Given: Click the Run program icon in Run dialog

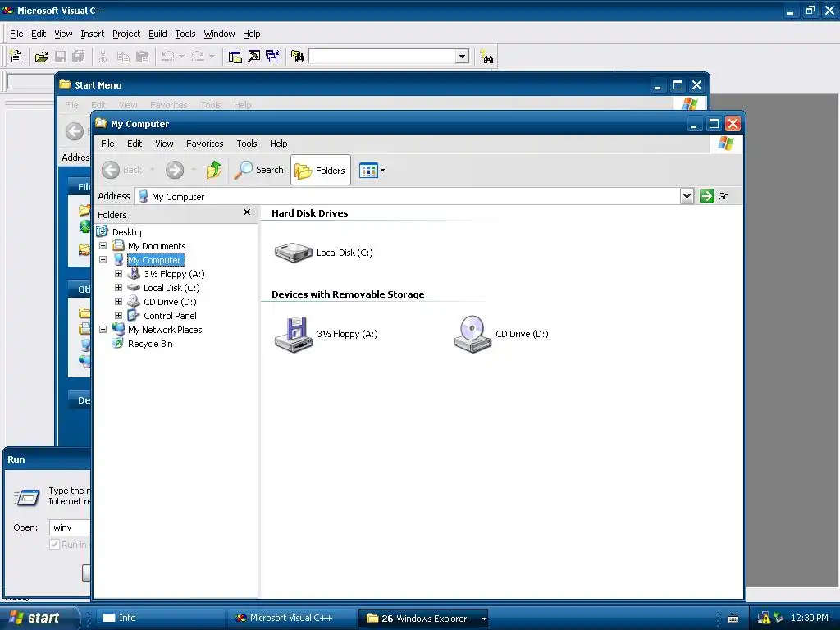Looking at the screenshot, I should pos(27,498).
